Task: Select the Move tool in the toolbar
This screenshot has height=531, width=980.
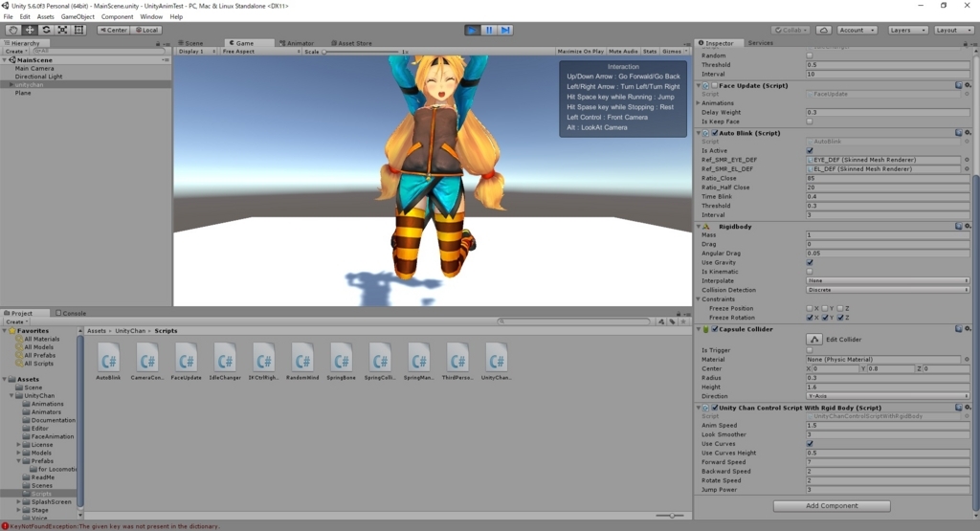Action: pyautogui.click(x=30, y=30)
